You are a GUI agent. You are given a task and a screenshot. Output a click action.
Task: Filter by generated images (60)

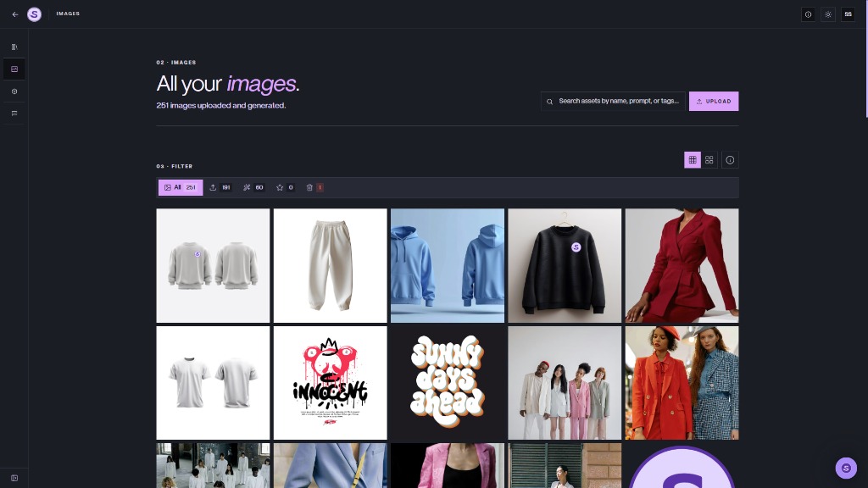pos(253,187)
